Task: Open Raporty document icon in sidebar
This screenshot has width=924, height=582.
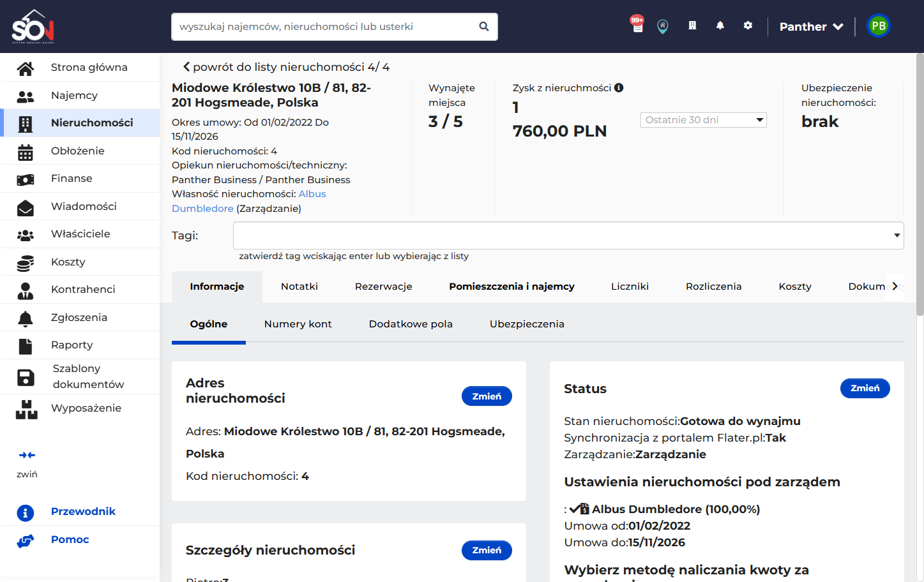Action: point(26,346)
